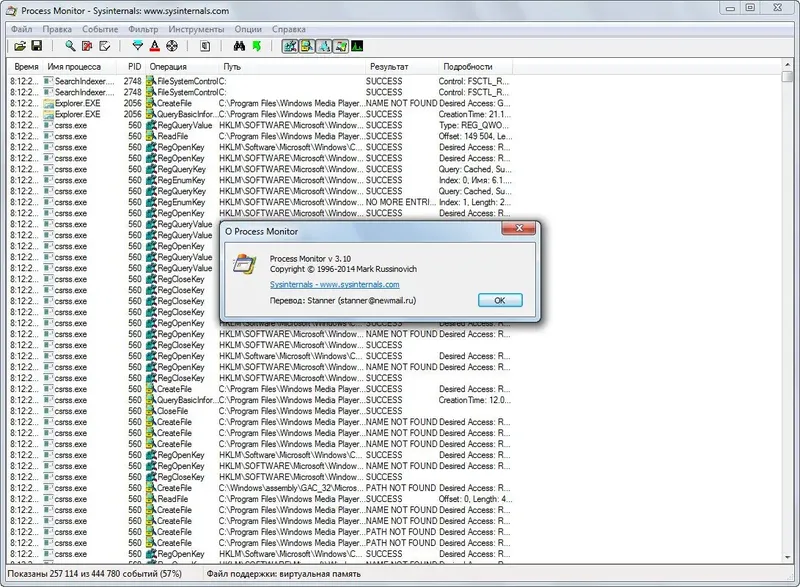Click the green Jump To Object arrow icon
Screen dimensions: 800x587
coord(257,46)
